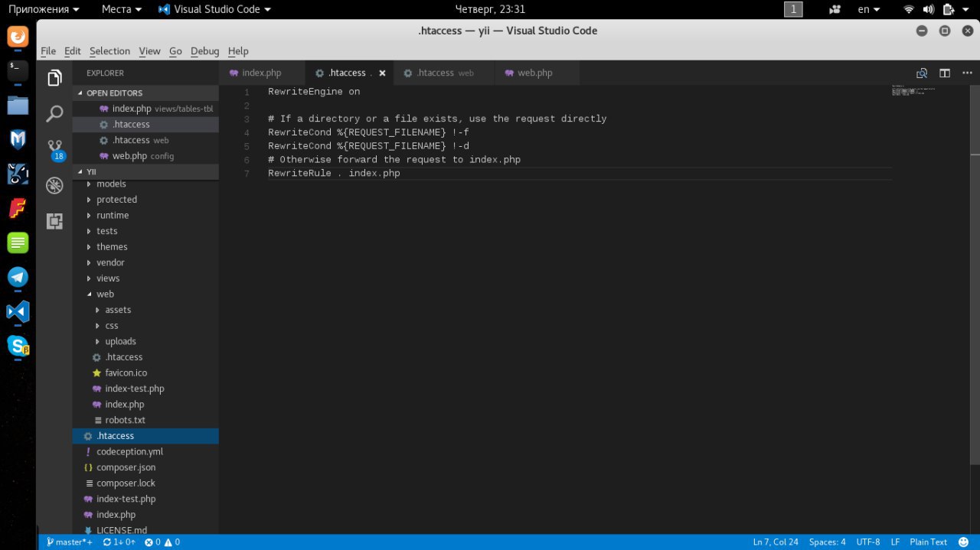Expand the views folder
This screenshot has width=980, height=550.
point(145,278)
